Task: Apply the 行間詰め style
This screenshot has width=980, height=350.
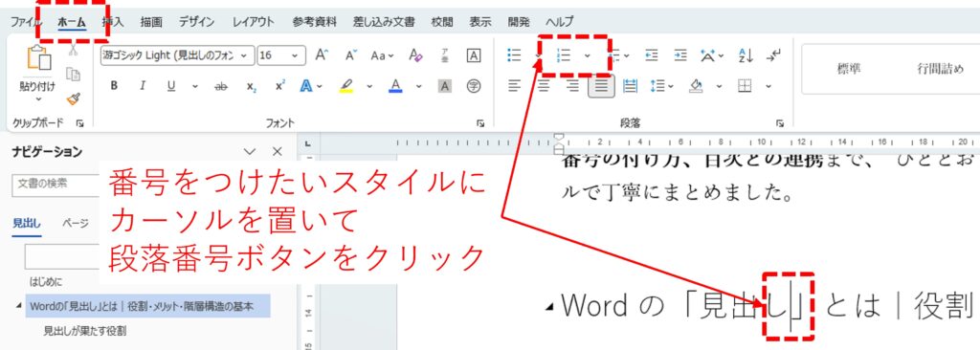Action: tap(941, 69)
